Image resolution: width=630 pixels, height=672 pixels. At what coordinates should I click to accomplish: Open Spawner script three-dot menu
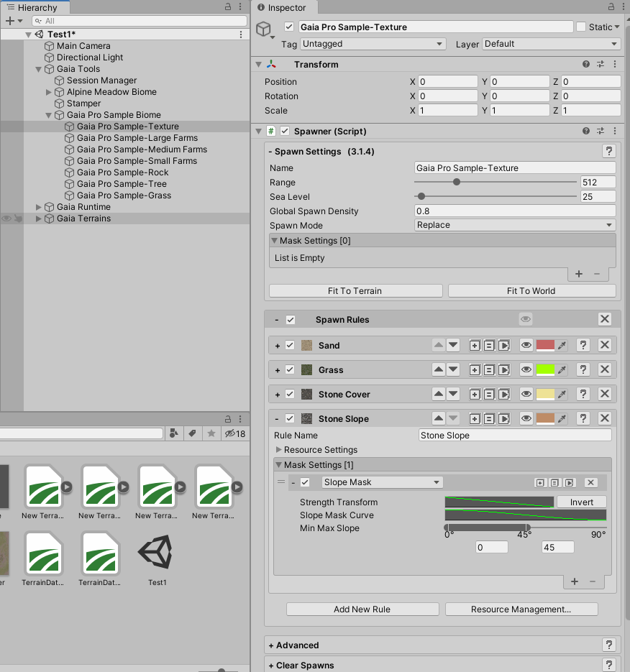pos(615,131)
